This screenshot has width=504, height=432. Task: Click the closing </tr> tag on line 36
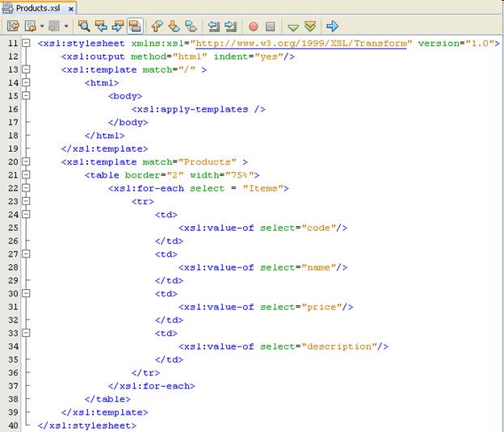[x=145, y=373]
